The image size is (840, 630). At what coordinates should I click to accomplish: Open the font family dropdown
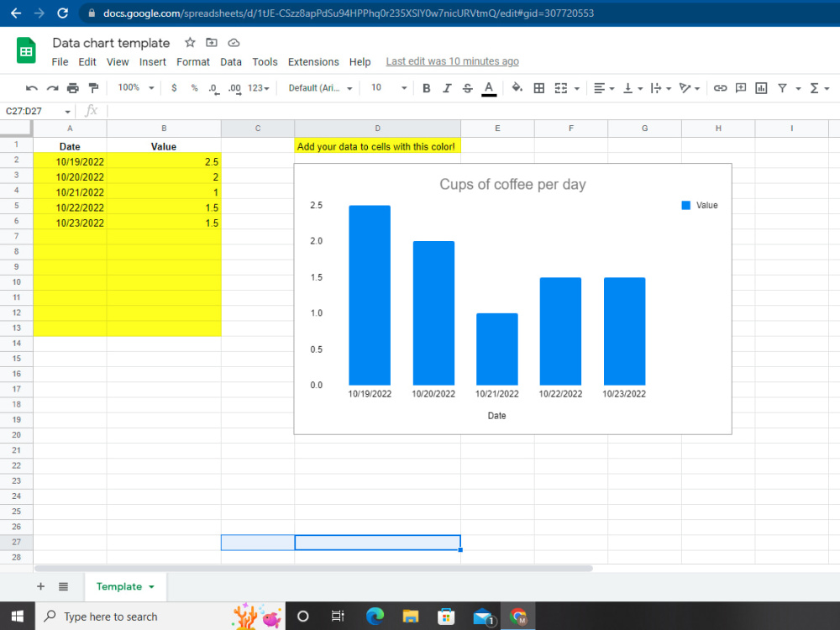(320, 88)
